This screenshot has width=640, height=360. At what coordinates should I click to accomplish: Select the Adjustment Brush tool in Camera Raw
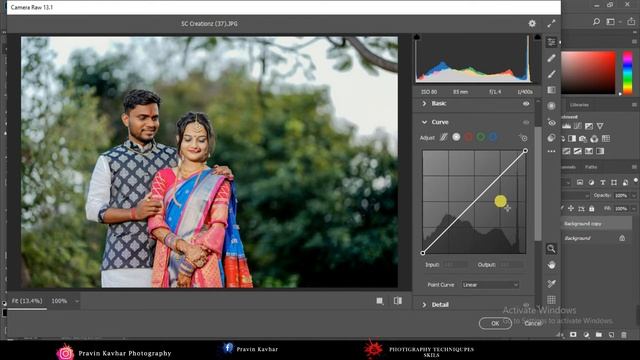pyautogui.click(x=551, y=74)
